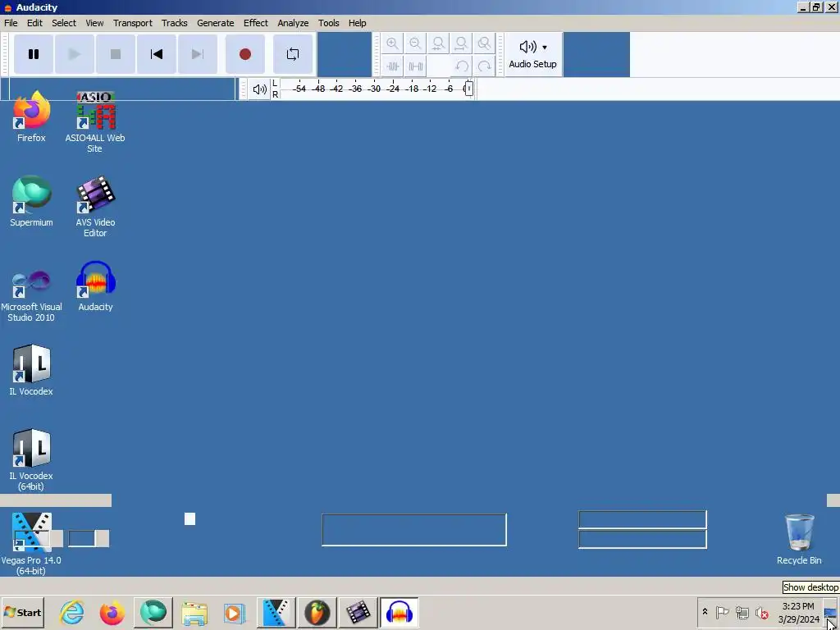Click the Zoom In magnifier icon

pos(392,43)
